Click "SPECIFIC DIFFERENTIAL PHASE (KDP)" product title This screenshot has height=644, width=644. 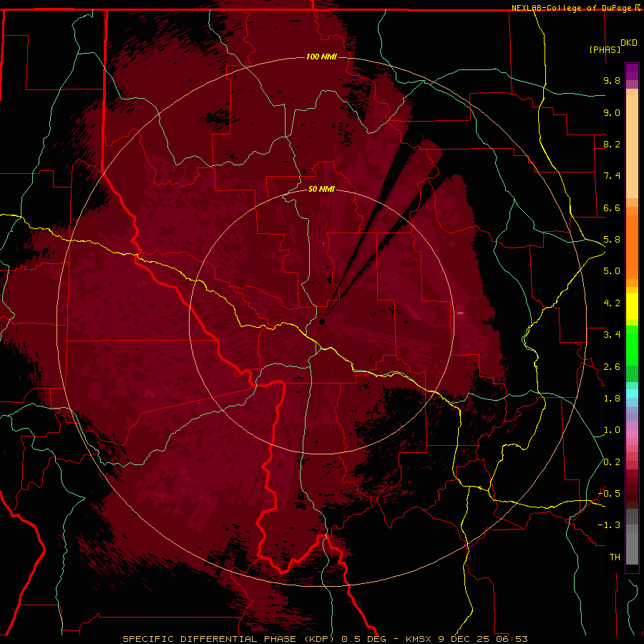[x=230, y=639]
